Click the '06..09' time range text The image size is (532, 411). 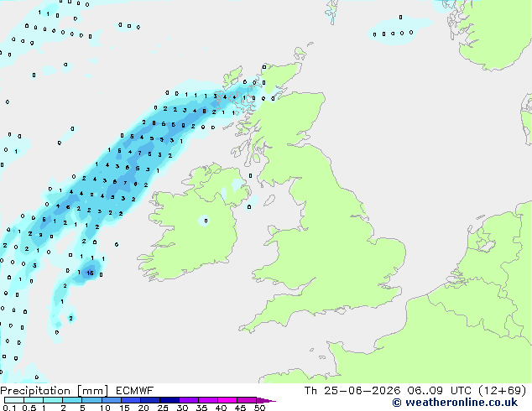pos(425,391)
